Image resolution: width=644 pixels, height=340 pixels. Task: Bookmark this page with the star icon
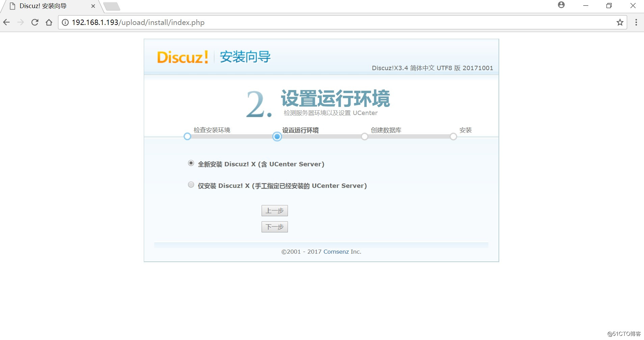pos(620,22)
